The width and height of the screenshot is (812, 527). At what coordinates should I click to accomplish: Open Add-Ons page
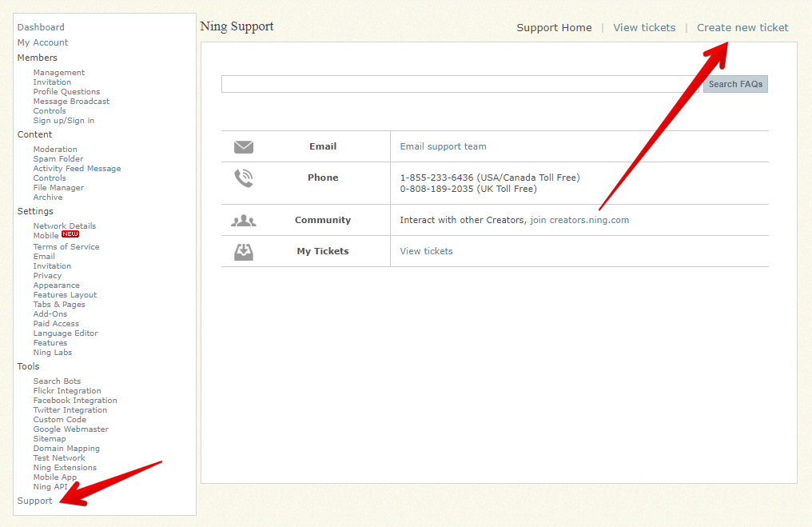pyautogui.click(x=50, y=314)
